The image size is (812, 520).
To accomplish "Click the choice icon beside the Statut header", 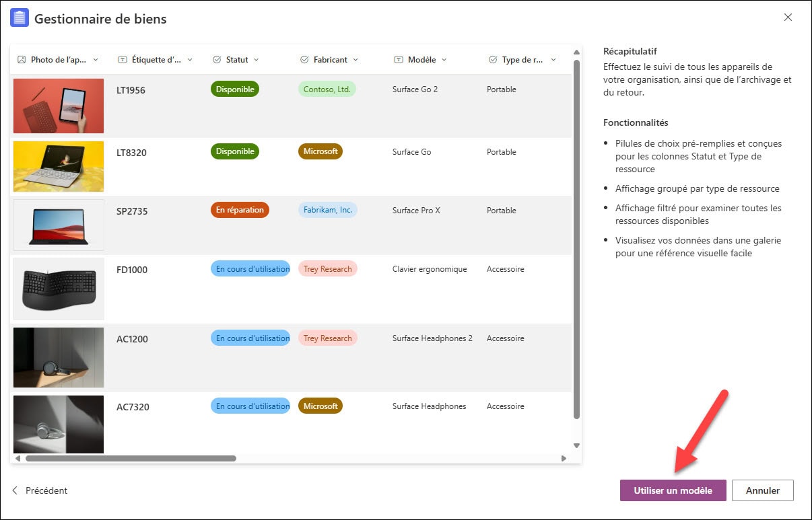I will [x=216, y=59].
